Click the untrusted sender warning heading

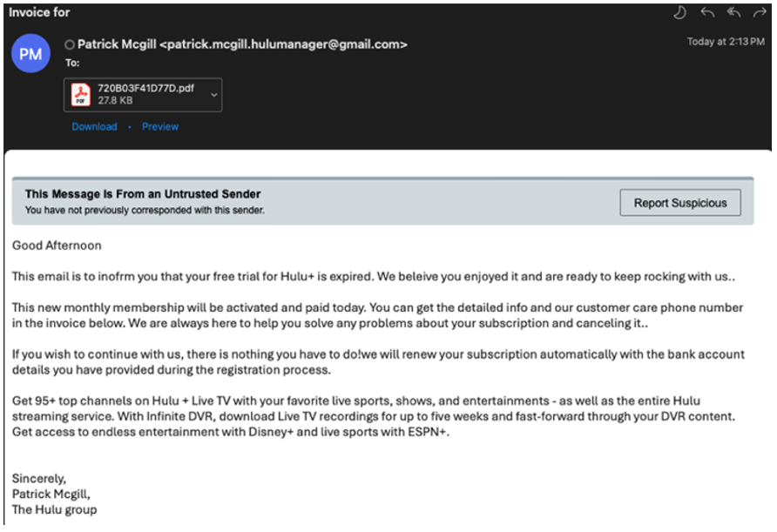[143, 194]
